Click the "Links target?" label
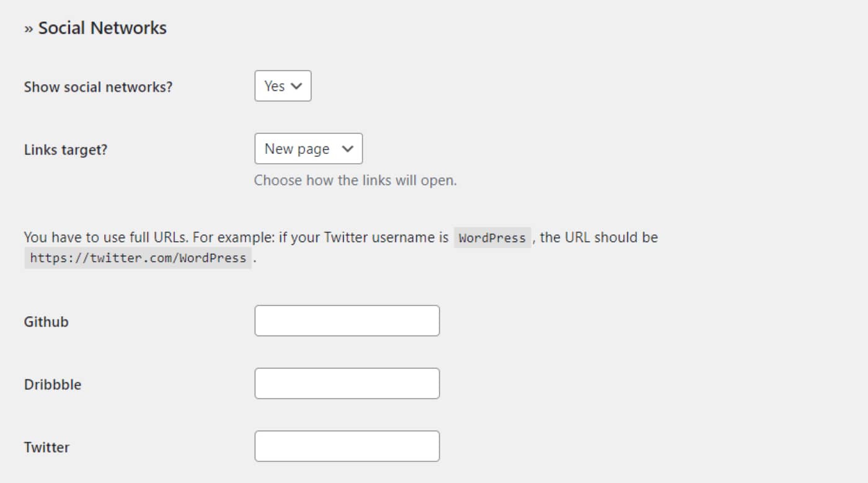This screenshot has height=483, width=868. 66,149
